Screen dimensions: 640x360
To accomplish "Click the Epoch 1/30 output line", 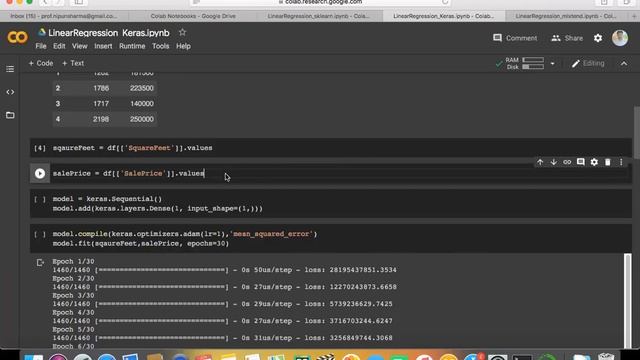I will click(x=73, y=261).
